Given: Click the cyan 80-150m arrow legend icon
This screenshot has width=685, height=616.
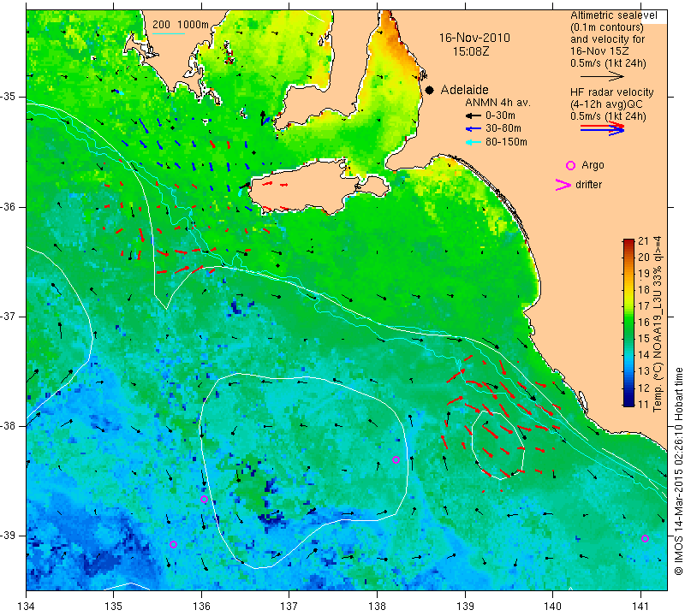Looking at the screenshot, I should [x=474, y=142].
